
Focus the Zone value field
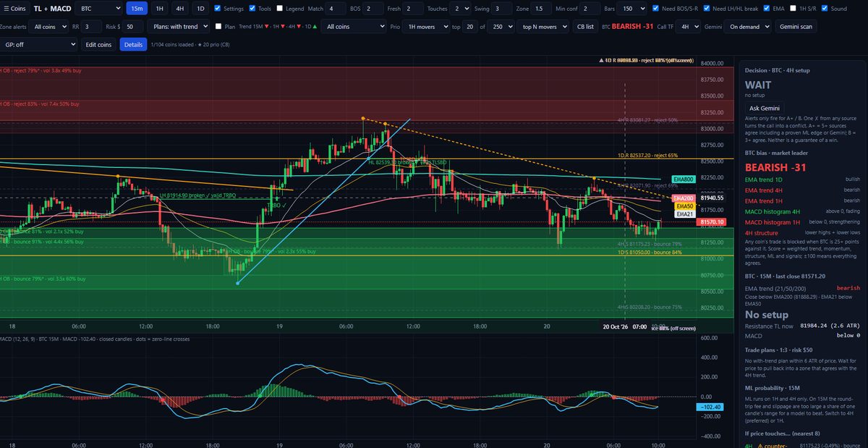(540, 9)
